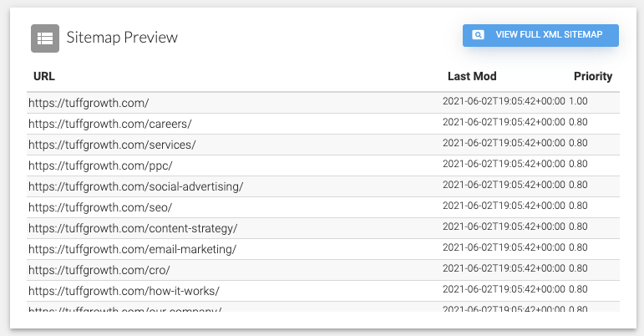Screen dimensions: 644x336
Task: Click the Priority column header
Action: coord(592,76)
